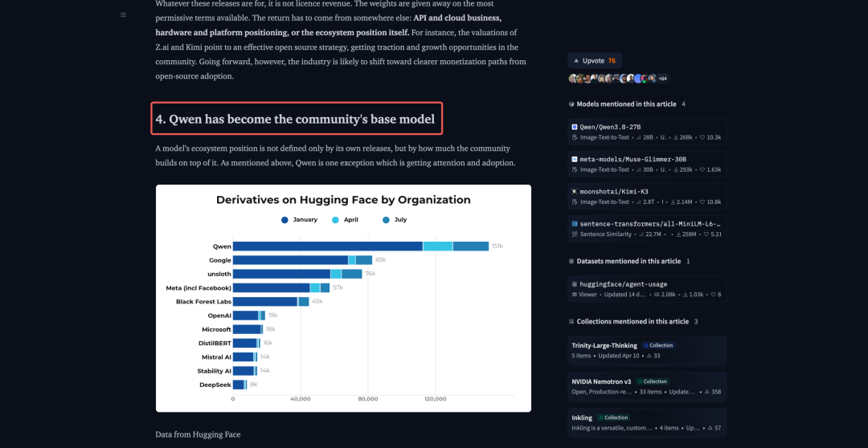Click the download icon beside 293k
The width and height of the screenshot is (868, 448).
[677, 169]
